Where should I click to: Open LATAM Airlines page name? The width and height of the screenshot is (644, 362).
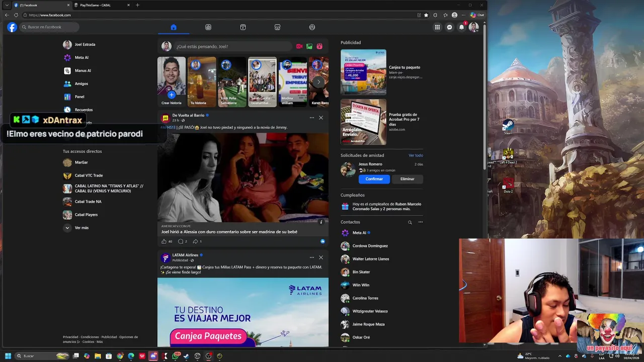(x=185, y=255)
